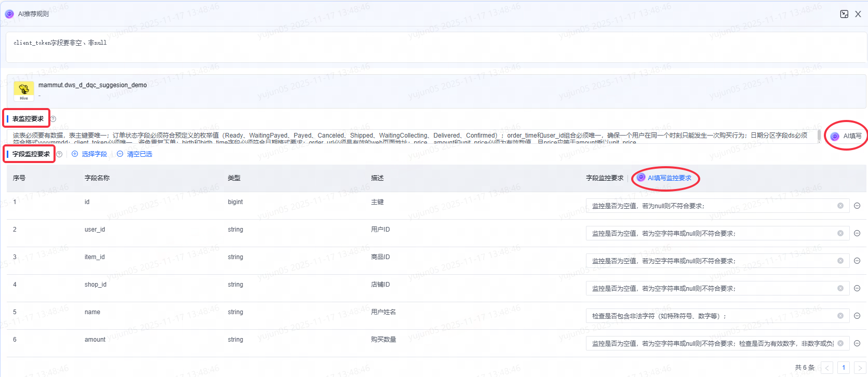Clear the amount monitoring requirement text
868x377 pixels.
(840, 343)
